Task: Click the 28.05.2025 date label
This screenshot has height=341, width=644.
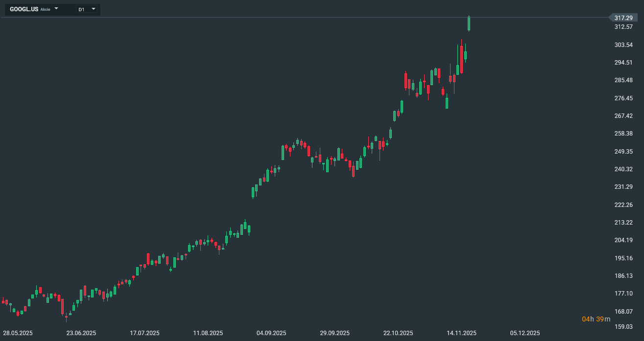Action: point(18,333)
